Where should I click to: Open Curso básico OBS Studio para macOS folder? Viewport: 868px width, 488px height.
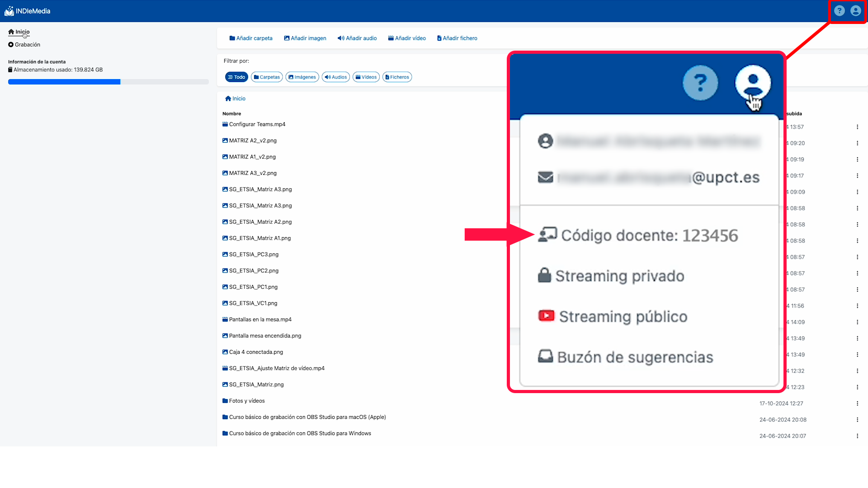304,417
